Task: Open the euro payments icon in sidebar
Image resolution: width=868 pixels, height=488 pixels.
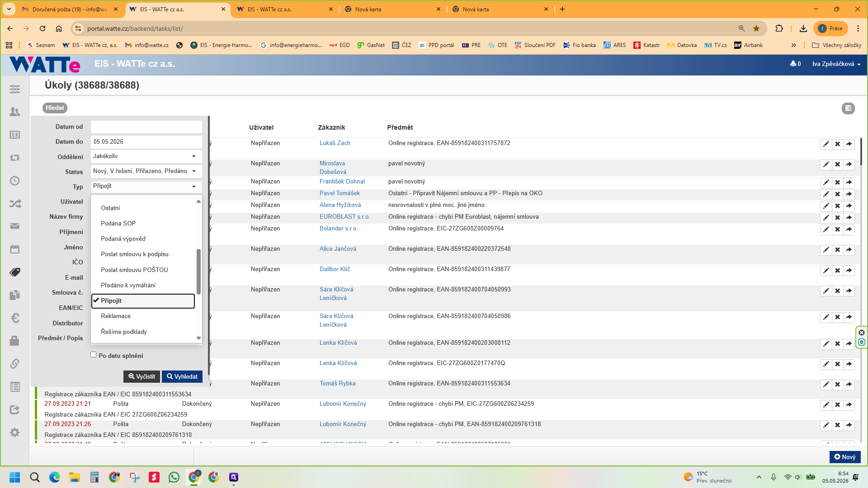Action: (15, 318)
